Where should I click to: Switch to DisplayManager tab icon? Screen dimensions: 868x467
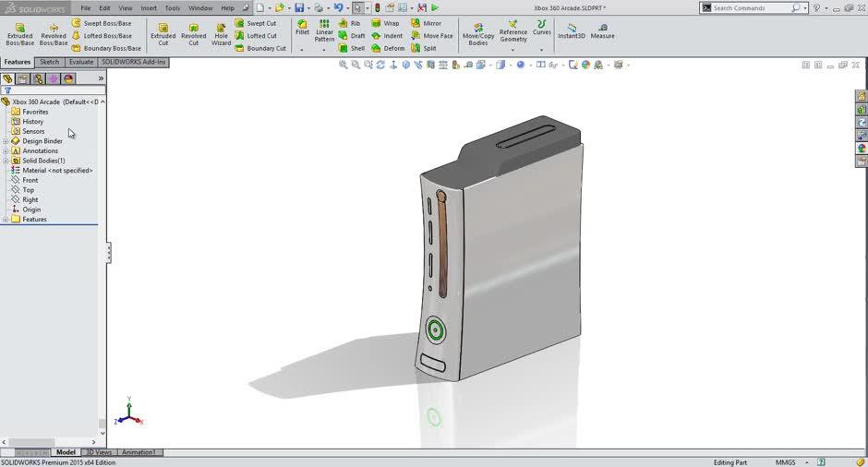(x=68, y=78)
